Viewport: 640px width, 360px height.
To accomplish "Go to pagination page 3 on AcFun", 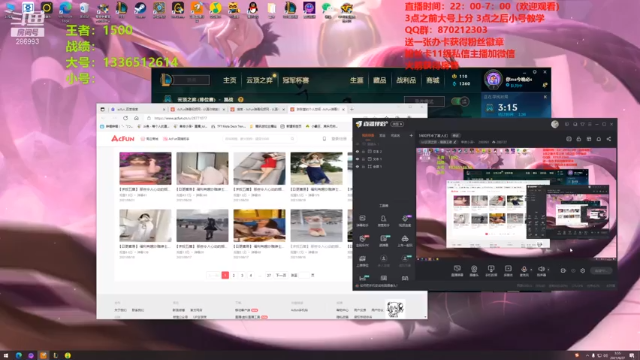I will tap(242, 275).
